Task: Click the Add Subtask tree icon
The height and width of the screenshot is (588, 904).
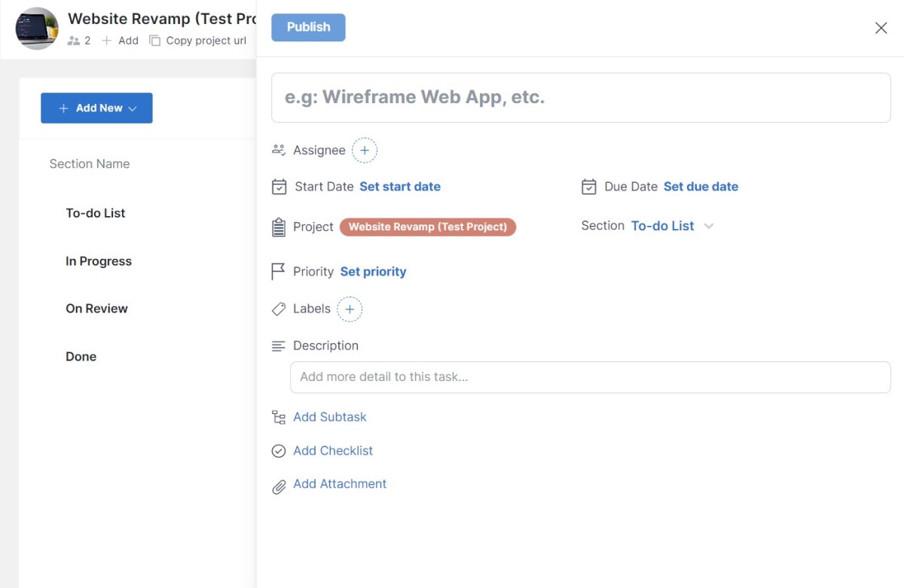Action: point(279,417)
